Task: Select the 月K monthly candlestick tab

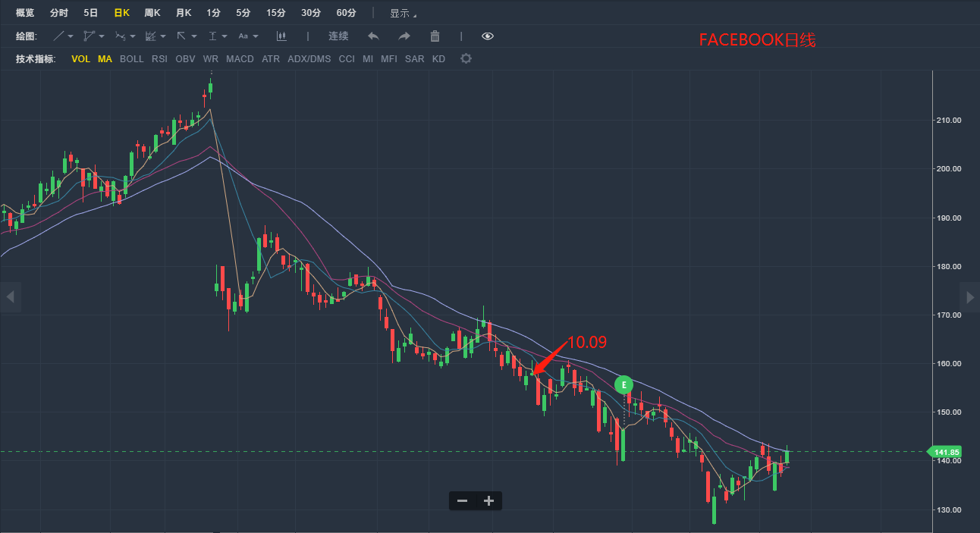Action: (184, 13)
